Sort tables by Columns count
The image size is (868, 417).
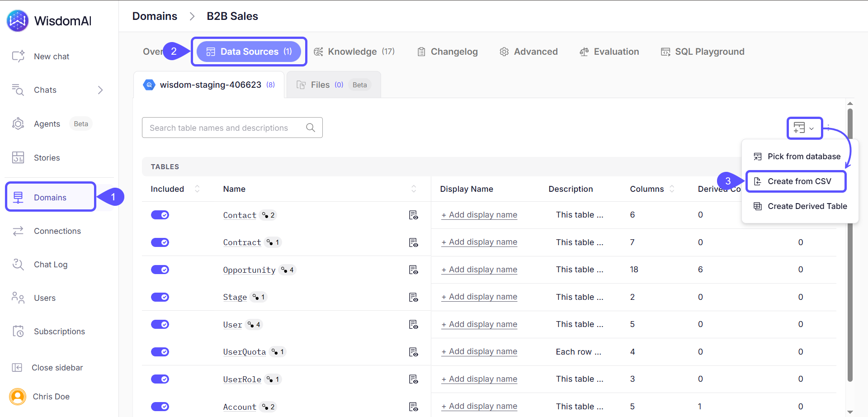tap(672, 189)
